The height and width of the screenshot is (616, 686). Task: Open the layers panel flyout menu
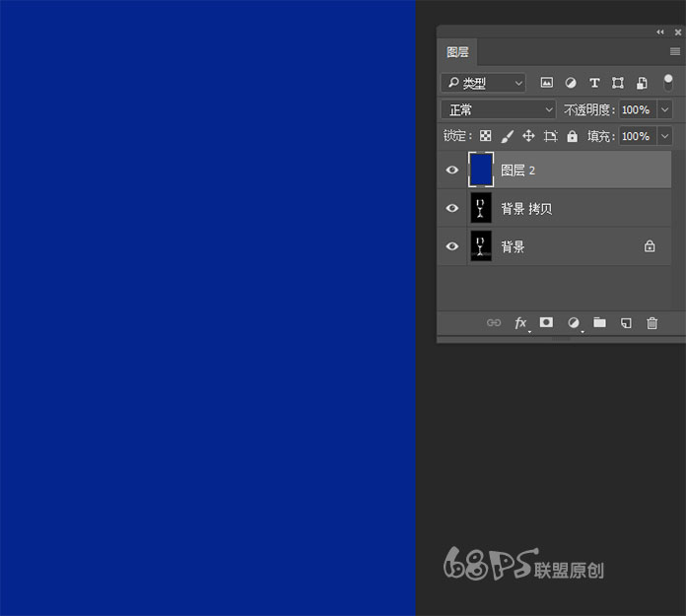pyautogui.click(x=675, y=52)
